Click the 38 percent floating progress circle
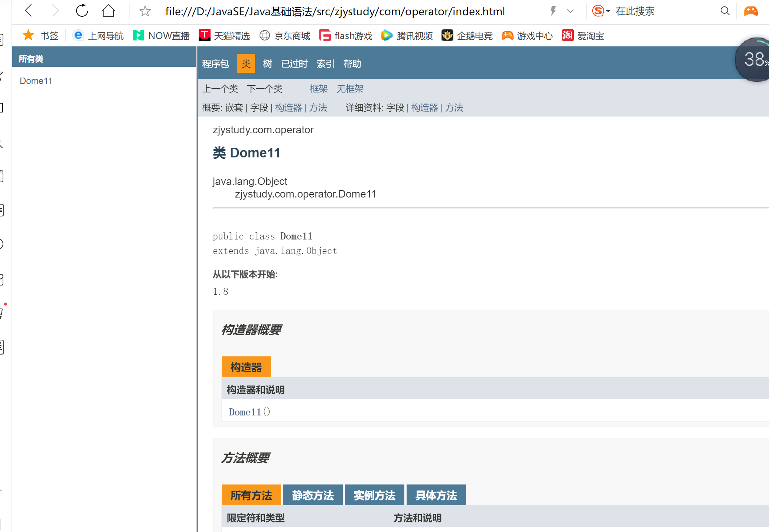 (x=754, y=59)
